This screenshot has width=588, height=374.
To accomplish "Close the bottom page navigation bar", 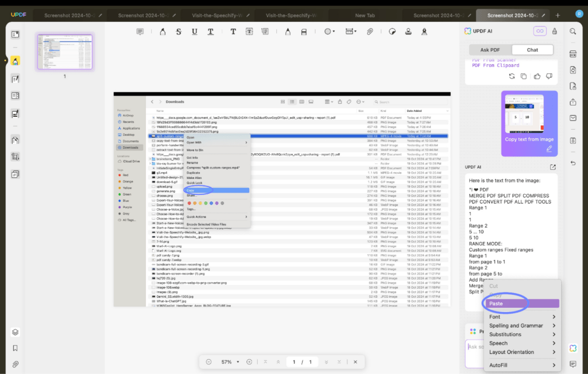I will coord(355,362).
